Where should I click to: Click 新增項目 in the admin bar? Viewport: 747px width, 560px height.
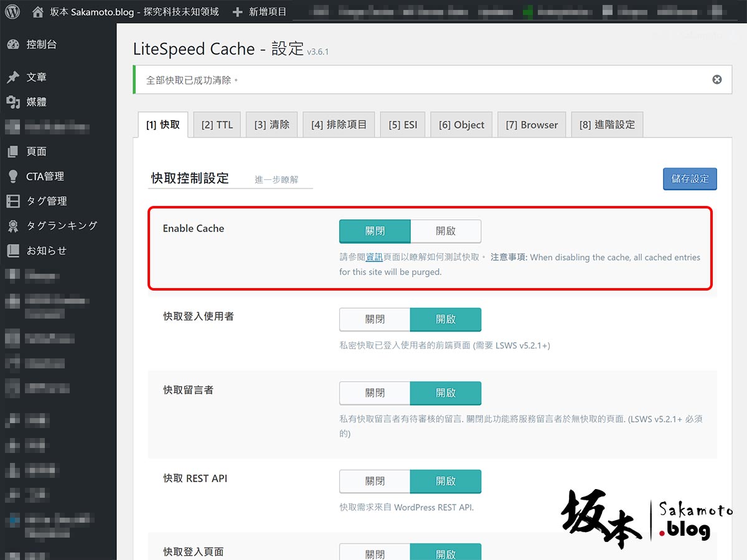click(x=268, y=11)
